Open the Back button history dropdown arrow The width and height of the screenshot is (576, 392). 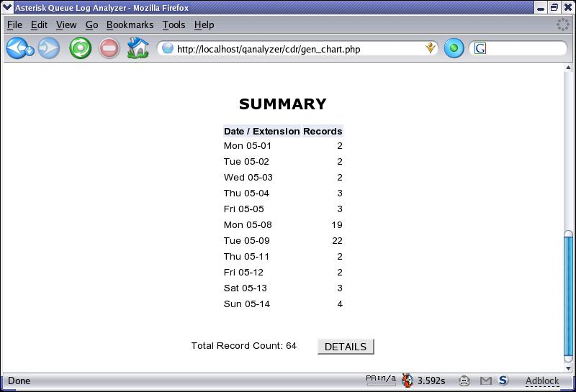tap(30, 51)
